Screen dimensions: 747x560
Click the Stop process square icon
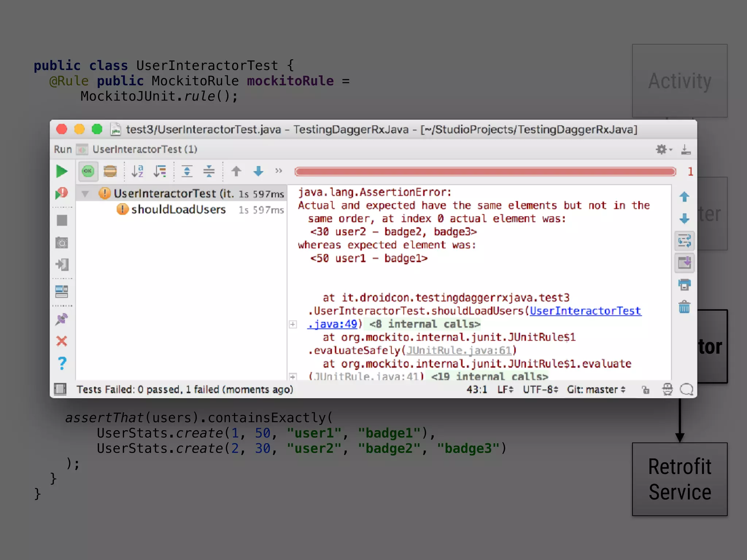click(62, 221)
